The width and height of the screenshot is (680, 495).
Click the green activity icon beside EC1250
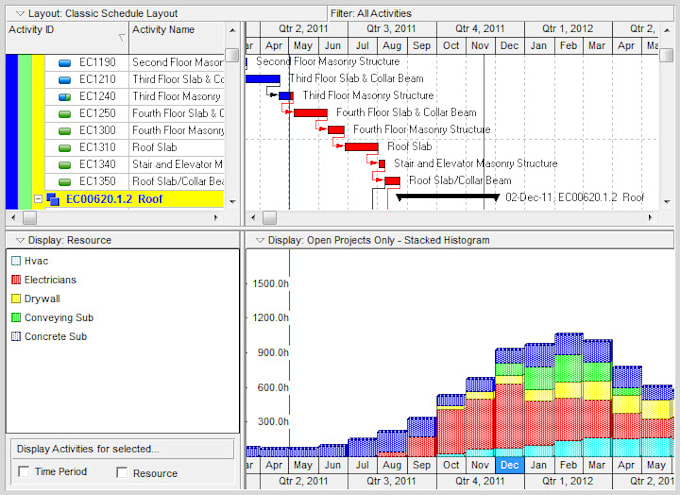[65, 114]
